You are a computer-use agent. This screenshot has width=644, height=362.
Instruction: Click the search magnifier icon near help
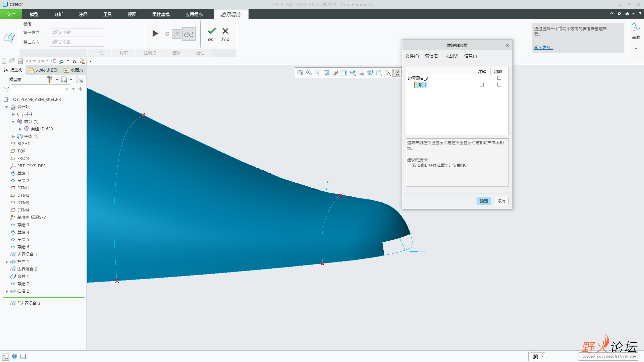click(x=619, y=14)
